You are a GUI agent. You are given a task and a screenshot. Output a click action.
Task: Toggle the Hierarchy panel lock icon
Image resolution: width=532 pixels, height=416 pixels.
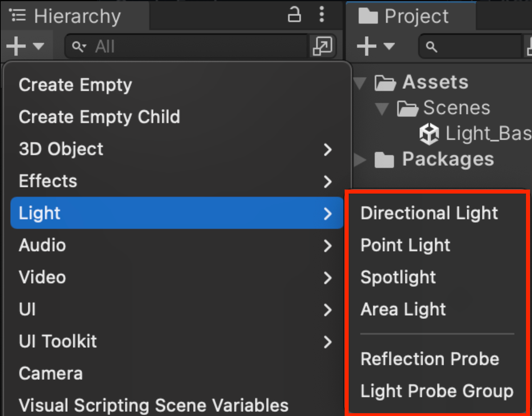point(294,15)
